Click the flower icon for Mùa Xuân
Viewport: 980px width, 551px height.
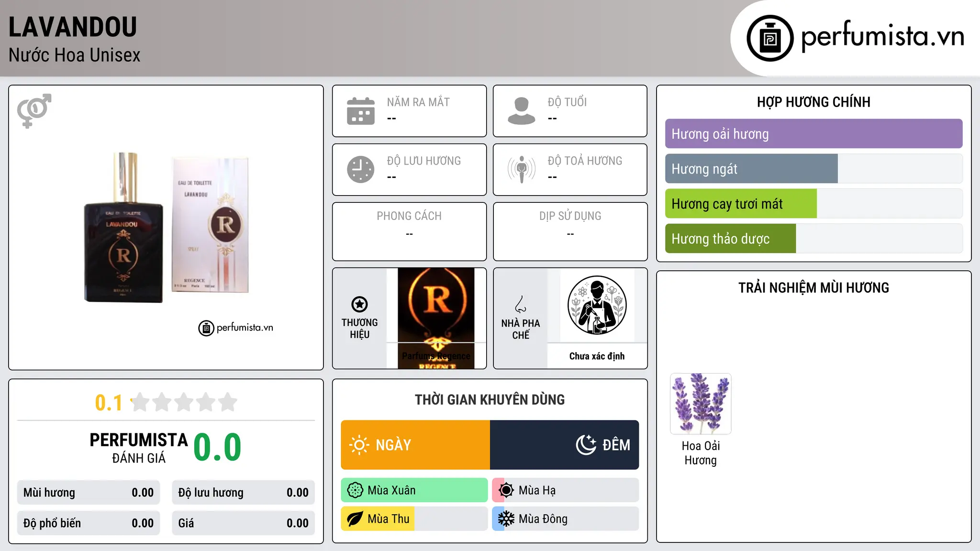[x=355, y=490]
